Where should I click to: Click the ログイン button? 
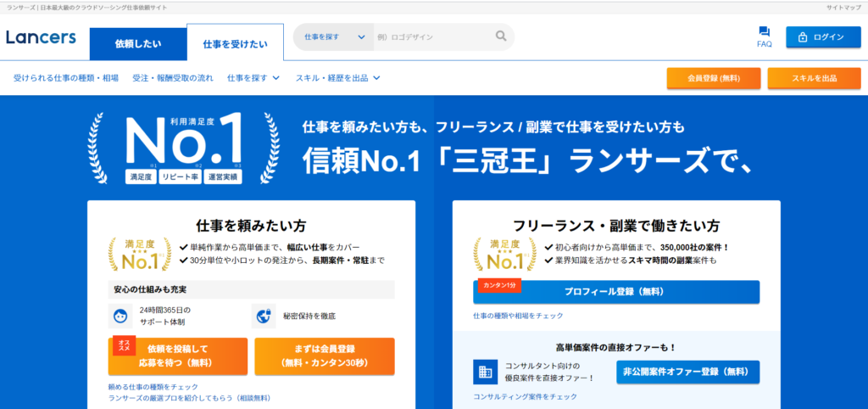[823, 37]
